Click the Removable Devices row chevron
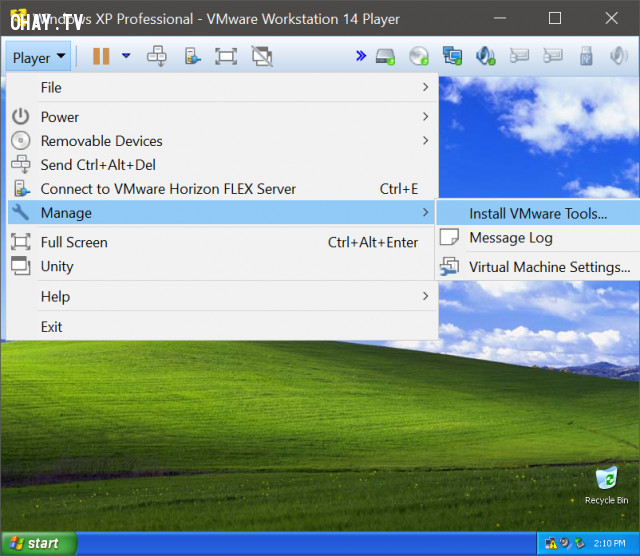This screenshot has height=556, width=640. click(425, 140)
